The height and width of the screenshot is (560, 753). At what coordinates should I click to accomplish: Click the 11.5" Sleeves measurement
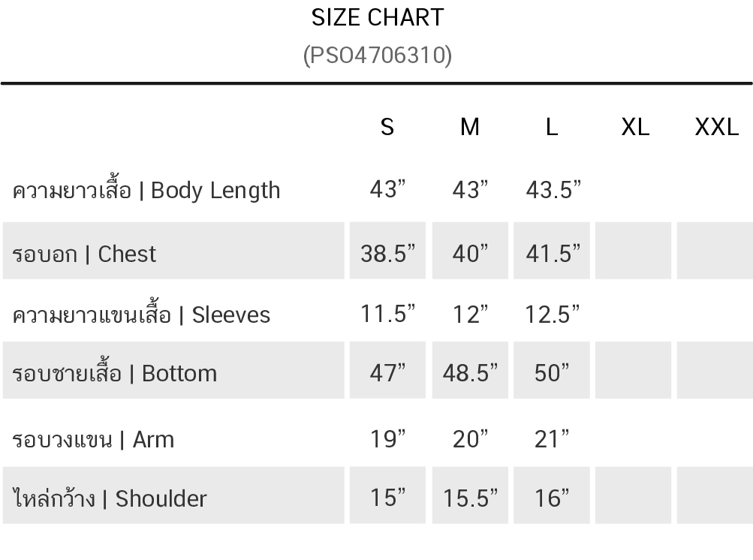pos(387,314)
